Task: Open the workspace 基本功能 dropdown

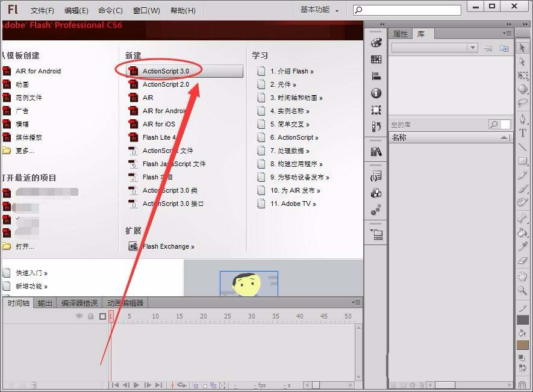Action: point(319,10)
